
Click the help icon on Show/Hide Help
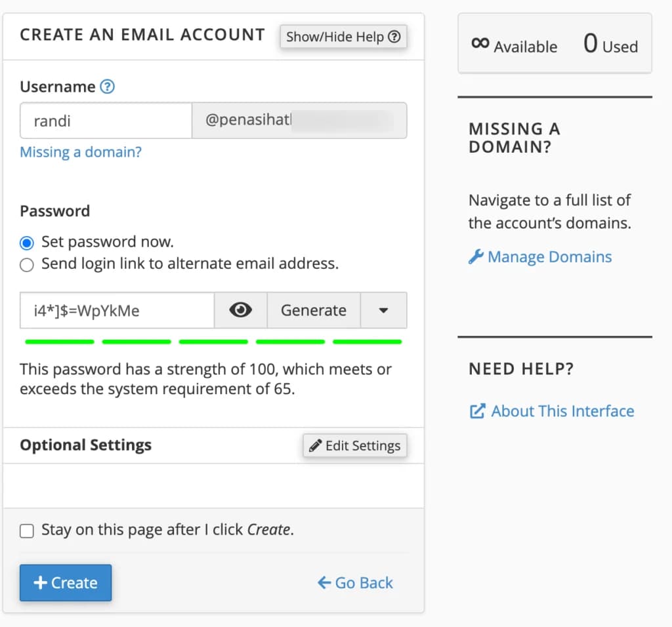394,37
